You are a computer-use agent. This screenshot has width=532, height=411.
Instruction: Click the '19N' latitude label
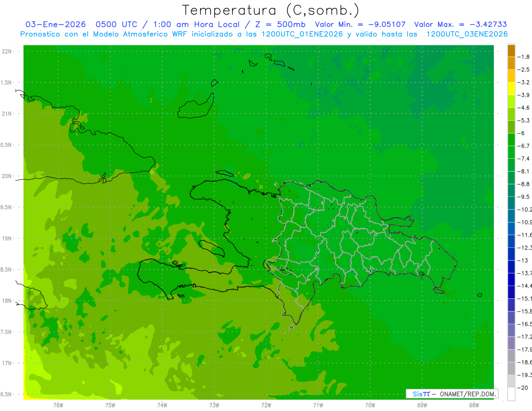coord(7,239)
